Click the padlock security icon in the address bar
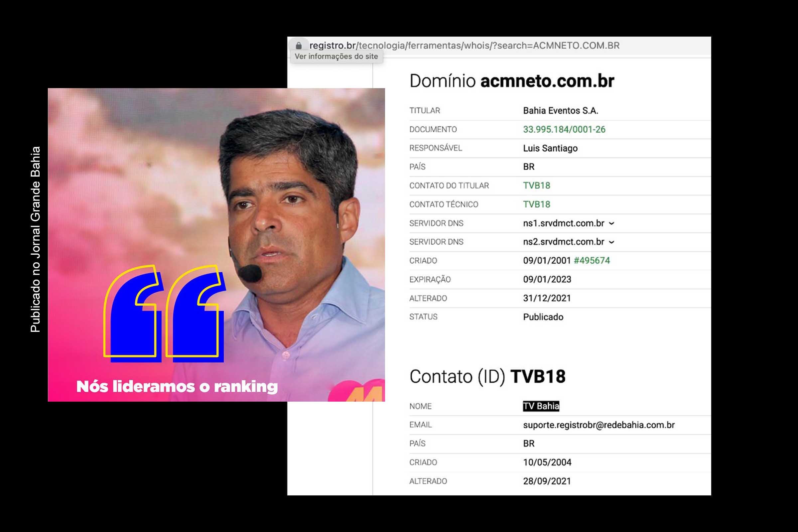Image resolution: width=798 pixels, height=532 pixels. coord(300,45)
